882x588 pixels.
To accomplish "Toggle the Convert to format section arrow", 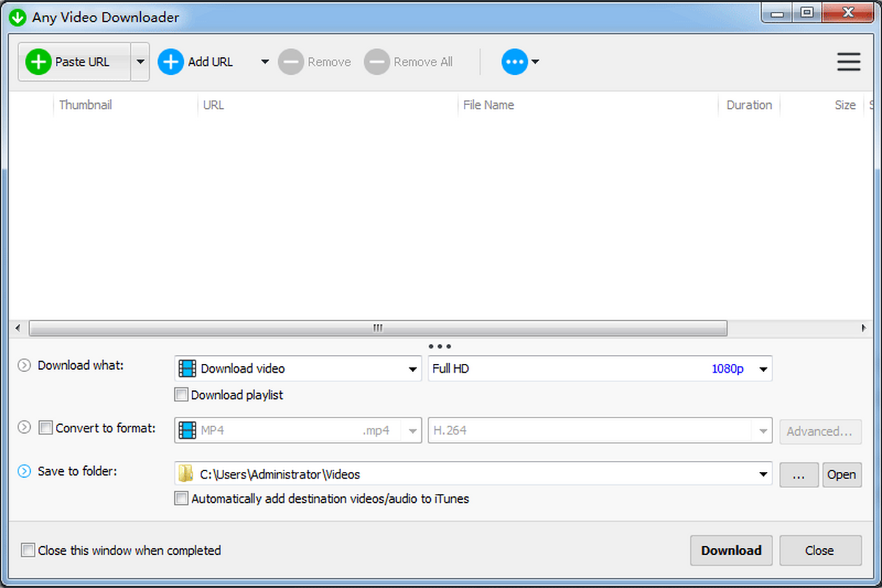I will pos(24,427).
